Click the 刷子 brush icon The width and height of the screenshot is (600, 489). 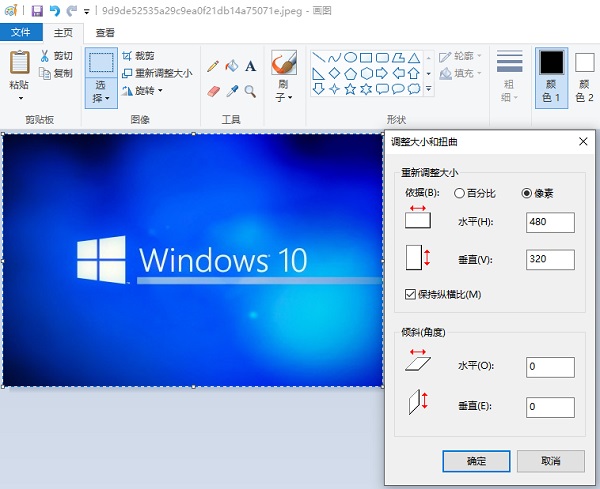point(284,62)
